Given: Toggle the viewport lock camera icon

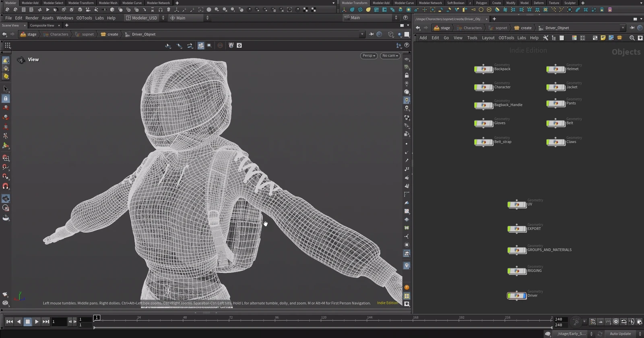Looking at the screenshot, I should tap(407, 75).
